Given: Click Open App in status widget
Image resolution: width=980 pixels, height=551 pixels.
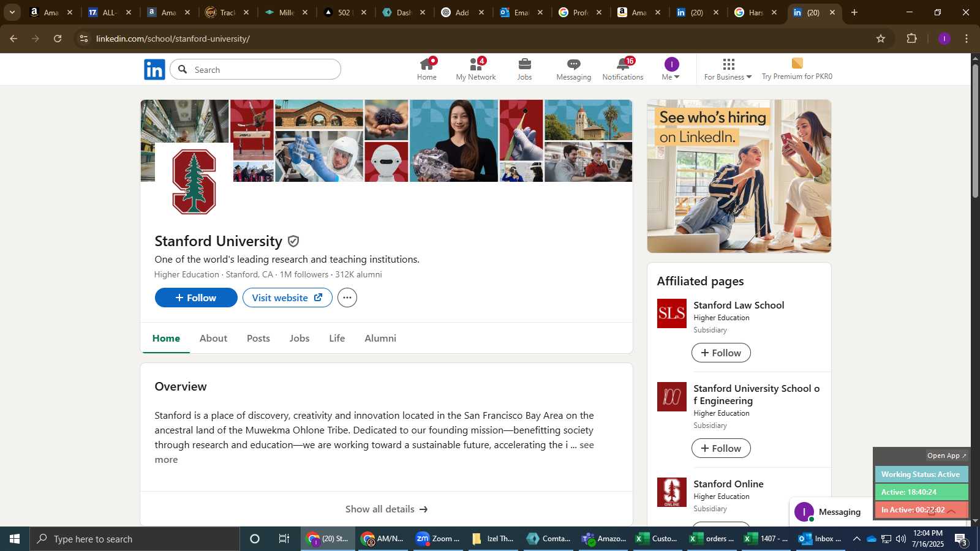Looking at the screenshot, I should coord(946,455).
